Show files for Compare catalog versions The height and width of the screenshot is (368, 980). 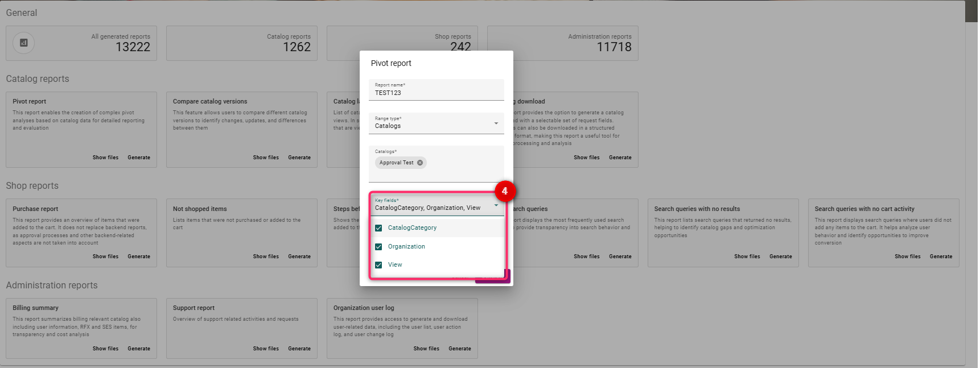[x=266, y=158]
